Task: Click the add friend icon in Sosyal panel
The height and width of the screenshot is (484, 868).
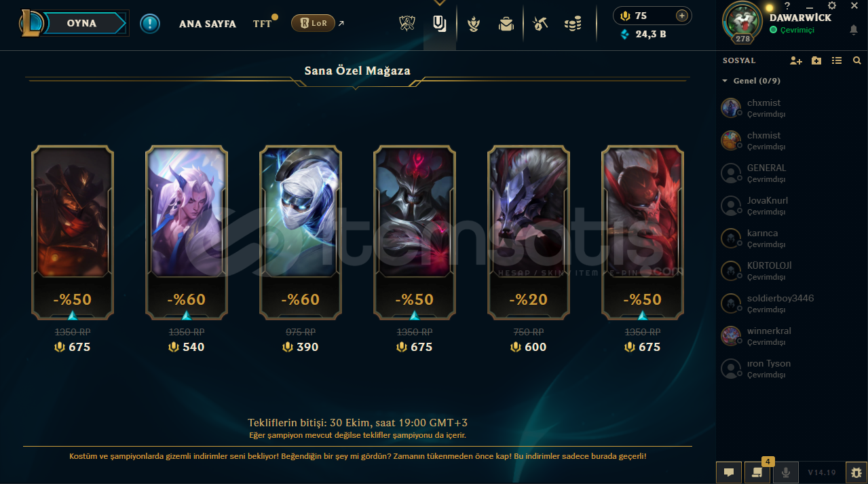Action: click(796, 60)
